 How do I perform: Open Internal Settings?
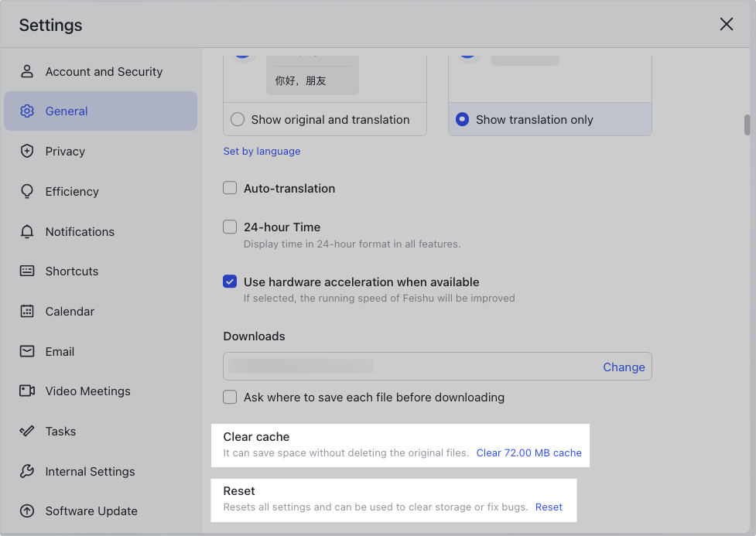(90, 471)
